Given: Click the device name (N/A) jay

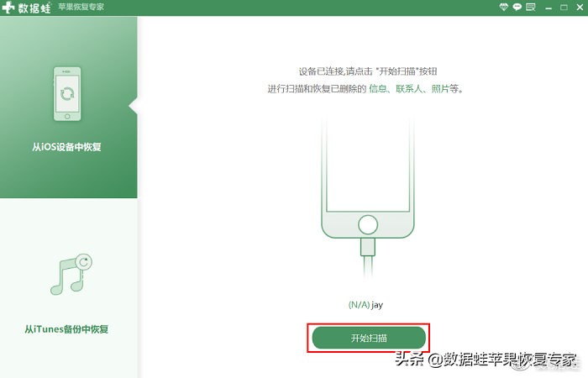Looking at the screenshot, I should [x=365, y=304].
